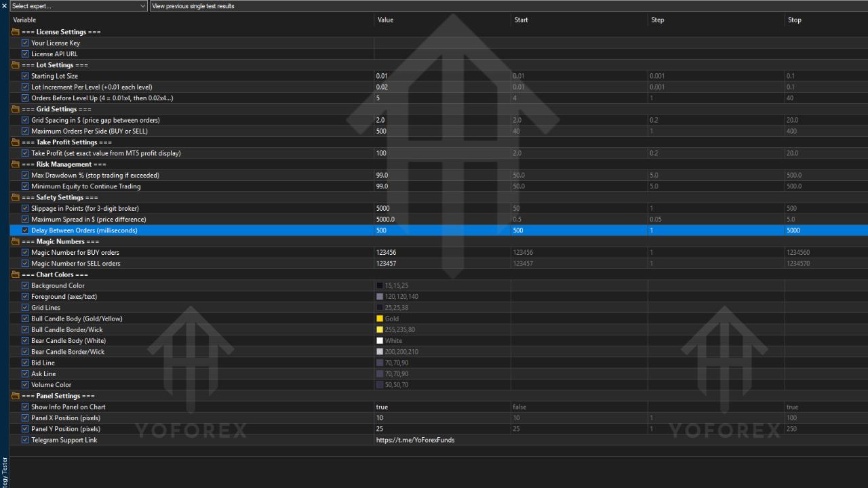Select the Take Profit parameter row label
This screenshot has height=488, width=868.
[106, 153]
